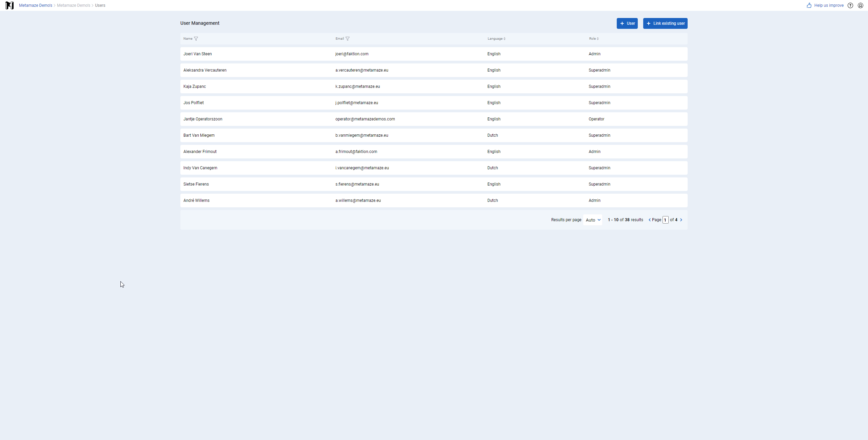
Task: Click the Operator role cell
Action: coord(596,119)
